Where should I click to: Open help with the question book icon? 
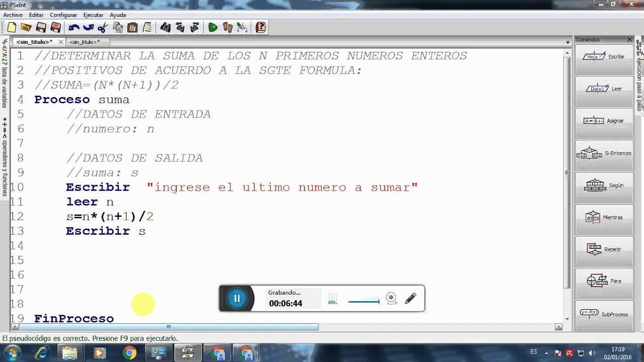(x=260, y=27)
